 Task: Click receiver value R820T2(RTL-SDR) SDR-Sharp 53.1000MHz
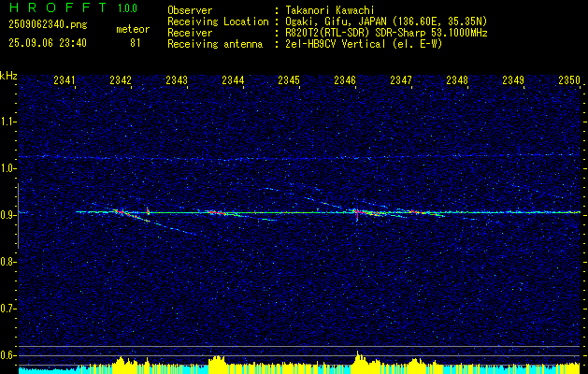(x=386, y=33)
